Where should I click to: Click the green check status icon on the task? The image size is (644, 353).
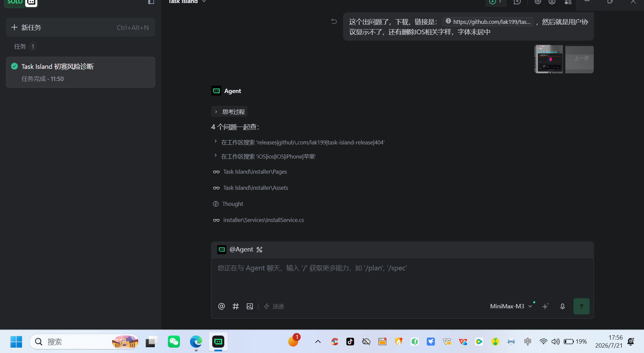pyautogui.click(x=14, y=66)
